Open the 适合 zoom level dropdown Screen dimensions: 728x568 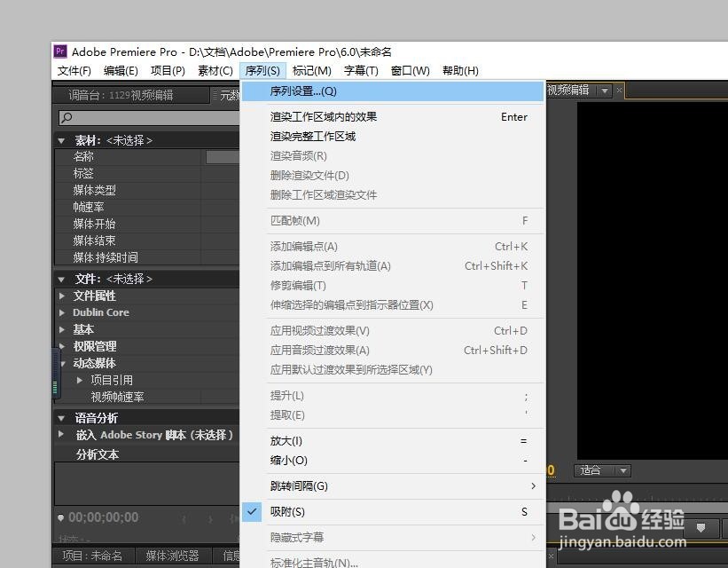pos(603,470)
